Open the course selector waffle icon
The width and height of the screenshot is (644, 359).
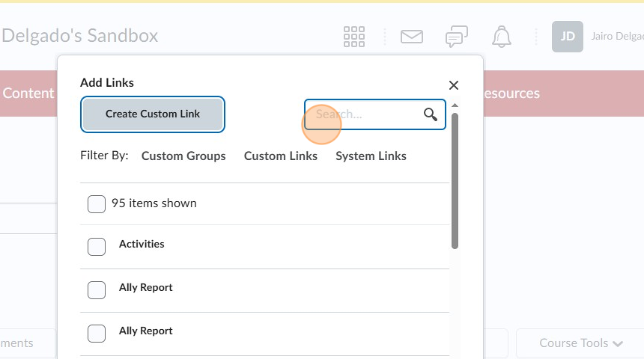tap(354, 37)
